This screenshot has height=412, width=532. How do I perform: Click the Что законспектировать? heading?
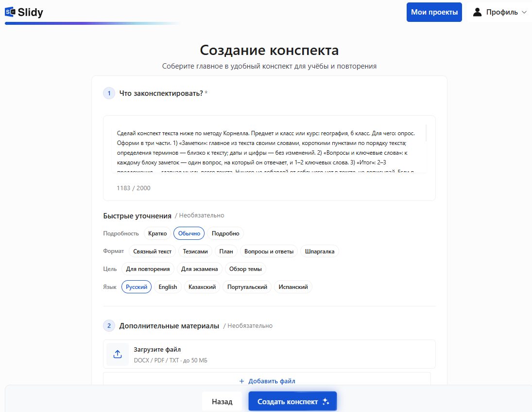pos(161,93)
